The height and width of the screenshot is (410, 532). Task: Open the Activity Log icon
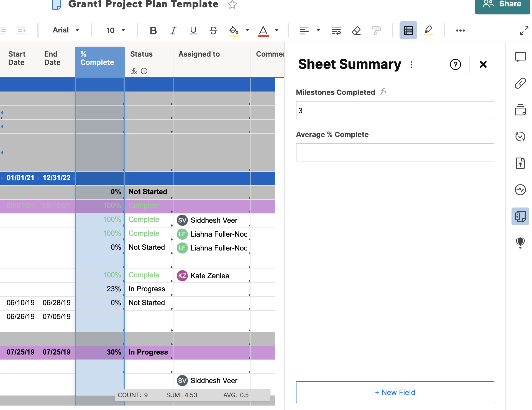[520, 190]
